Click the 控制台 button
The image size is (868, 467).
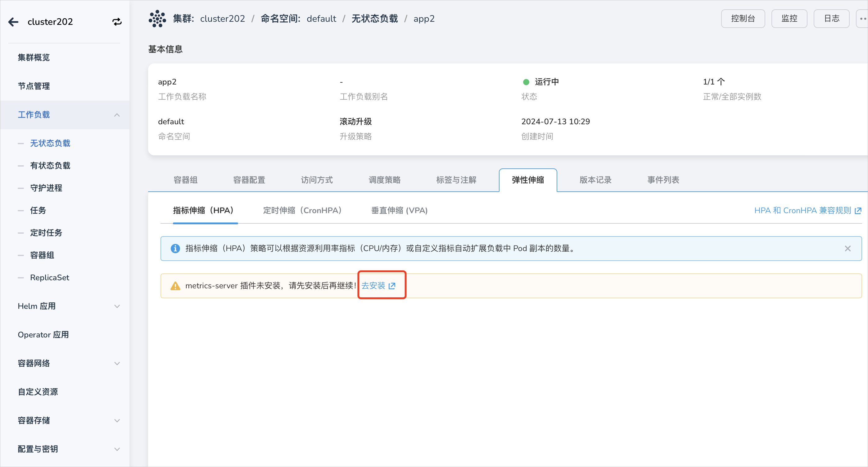(743, 19)
